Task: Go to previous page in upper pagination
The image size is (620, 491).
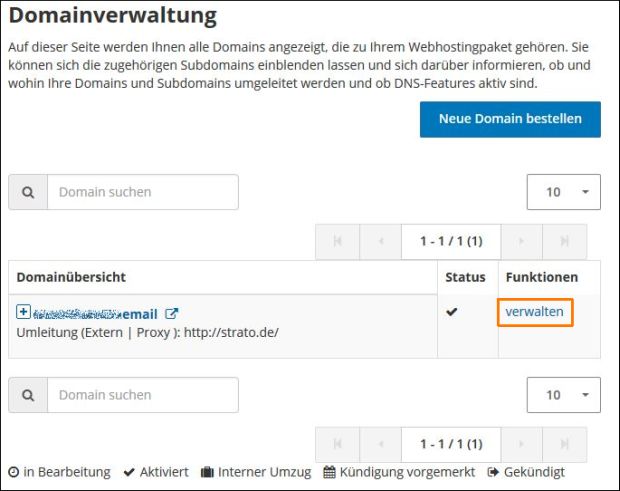Action: (380, 241)
